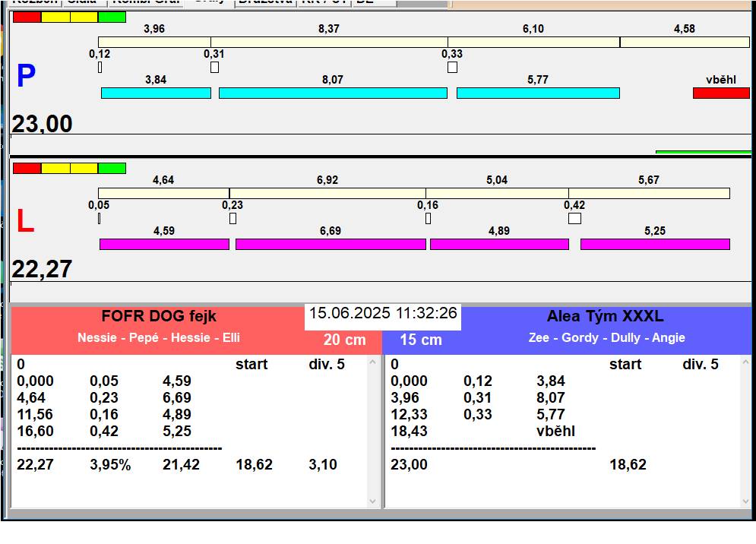Viewport: 756px width, 544px height.
Task: Click the green start light in lane L
Action: [x=112, y=168]
